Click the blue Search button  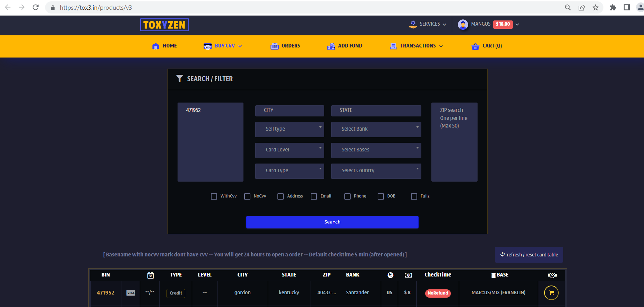point(332,222)
